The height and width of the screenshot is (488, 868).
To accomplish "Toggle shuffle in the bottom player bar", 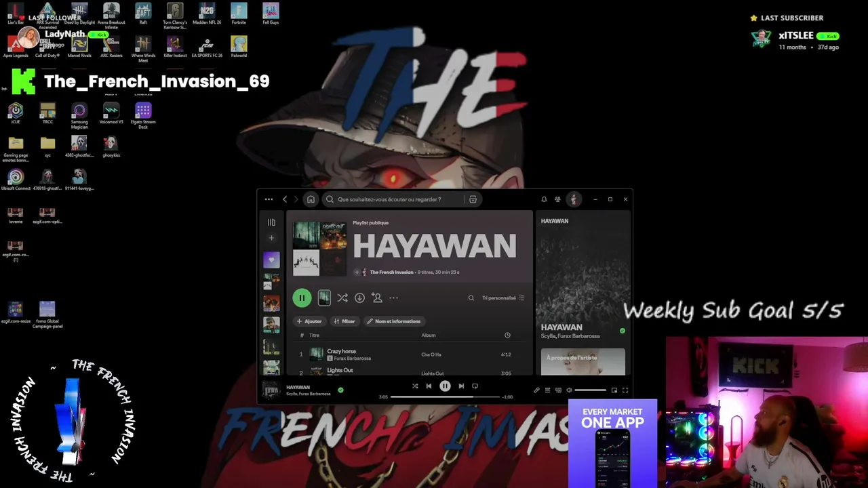I will coord(415,386).
